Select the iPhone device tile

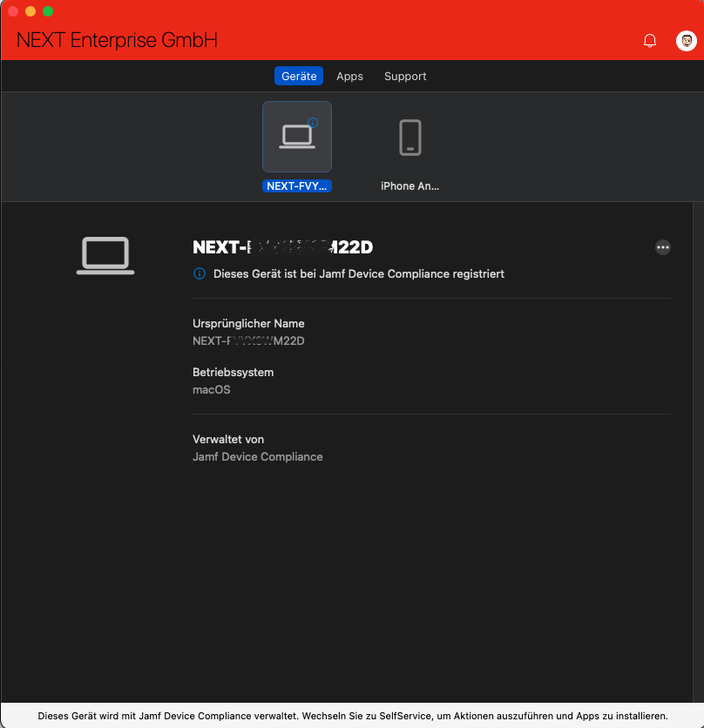click(x=410, y=138)
